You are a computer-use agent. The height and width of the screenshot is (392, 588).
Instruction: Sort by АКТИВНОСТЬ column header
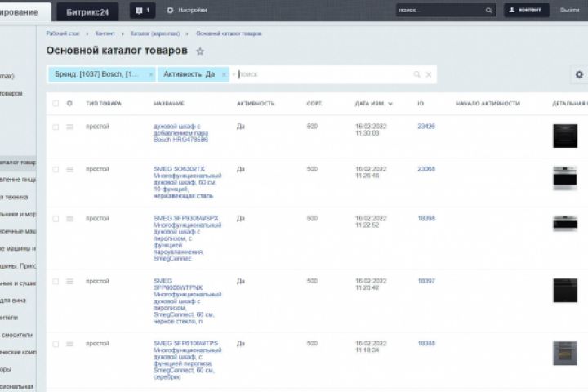pos(256,104)
